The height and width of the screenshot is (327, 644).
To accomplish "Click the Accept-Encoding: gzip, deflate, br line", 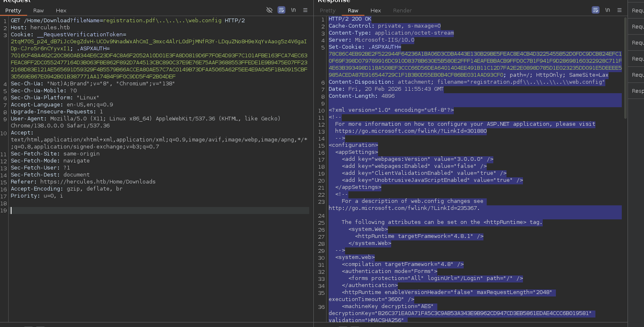I will 67,188.
